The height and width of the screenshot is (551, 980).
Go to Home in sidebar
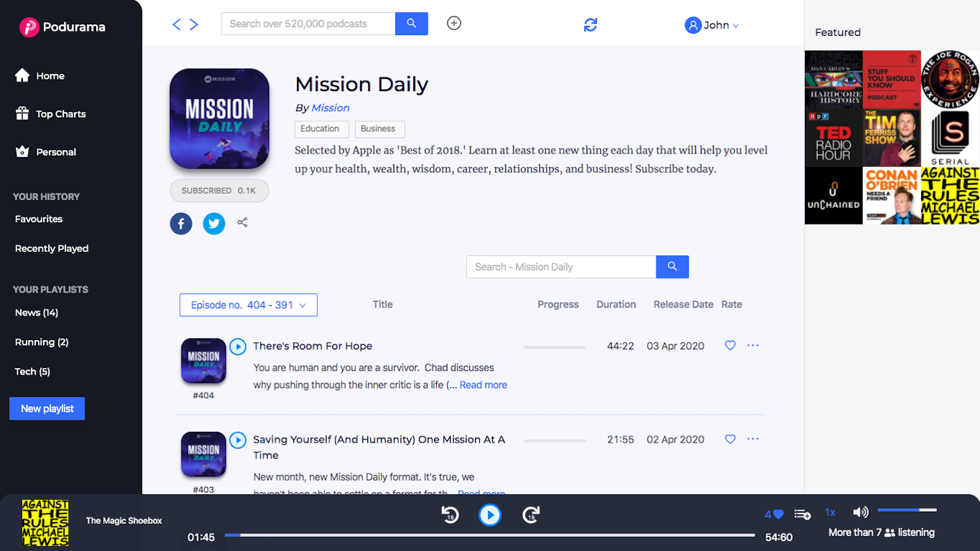pos(39,75)
